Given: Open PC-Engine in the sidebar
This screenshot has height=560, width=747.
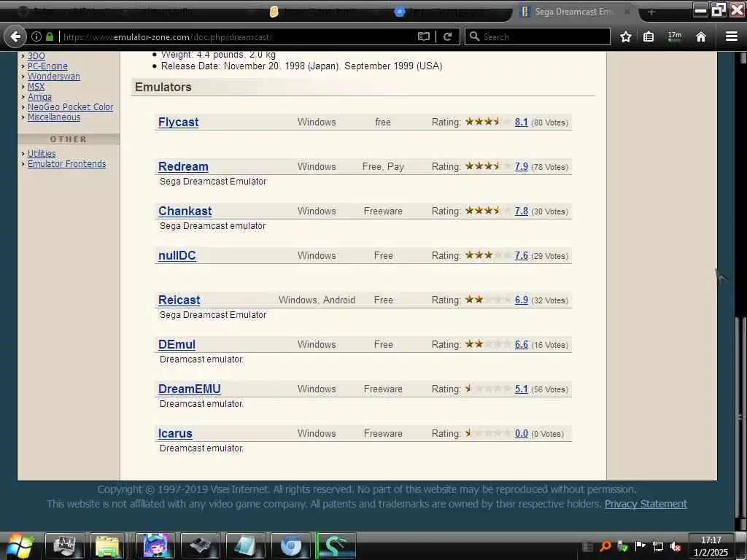Looking at the screenshot, I should (47, 66).
